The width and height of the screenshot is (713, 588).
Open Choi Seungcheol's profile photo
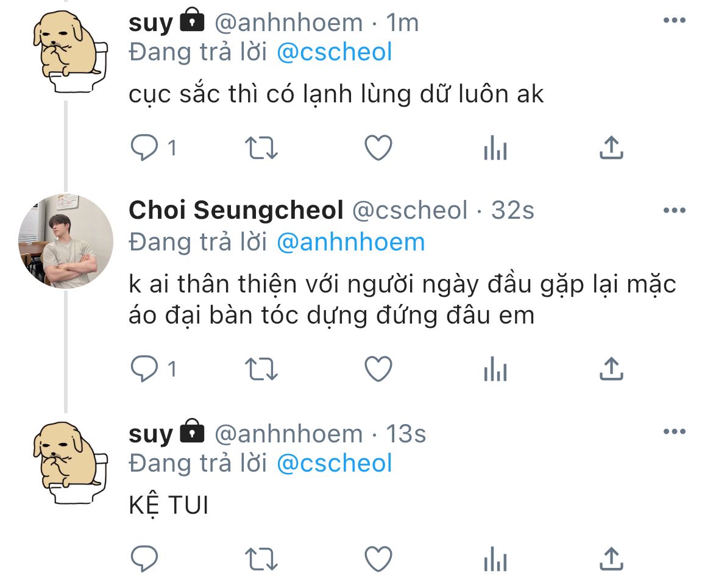click(x=65, y=241)
